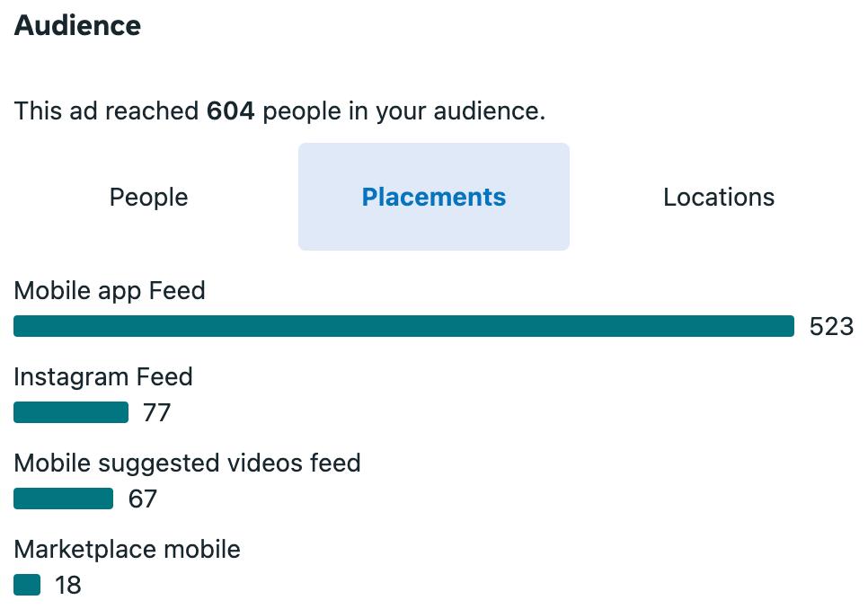Click the bold 604 reach number

pos(231,111)
